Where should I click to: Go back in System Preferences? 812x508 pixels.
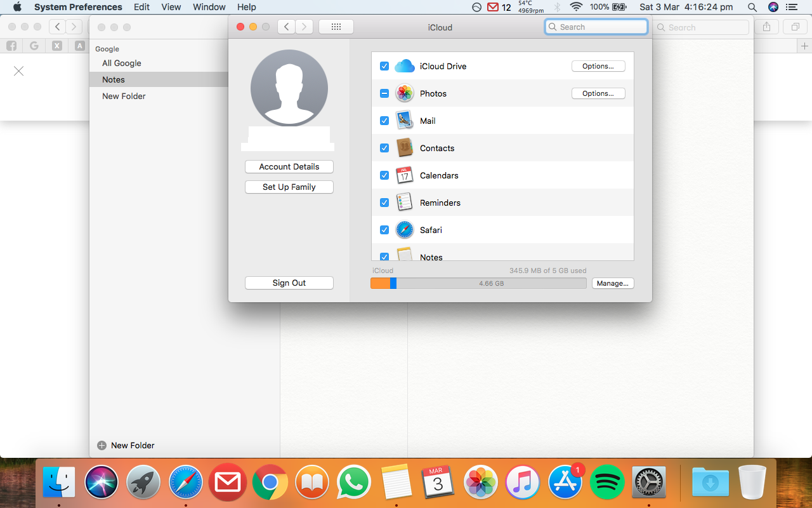[287, 27]
